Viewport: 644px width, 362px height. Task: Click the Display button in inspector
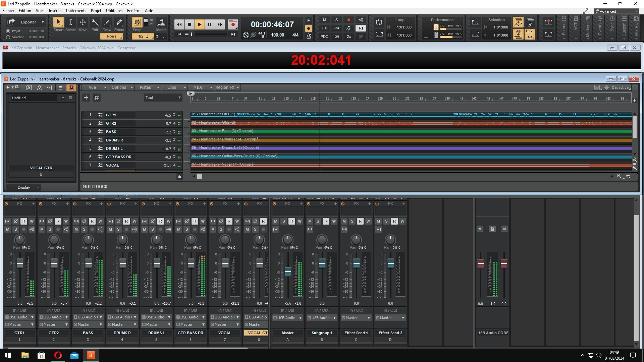24,187
